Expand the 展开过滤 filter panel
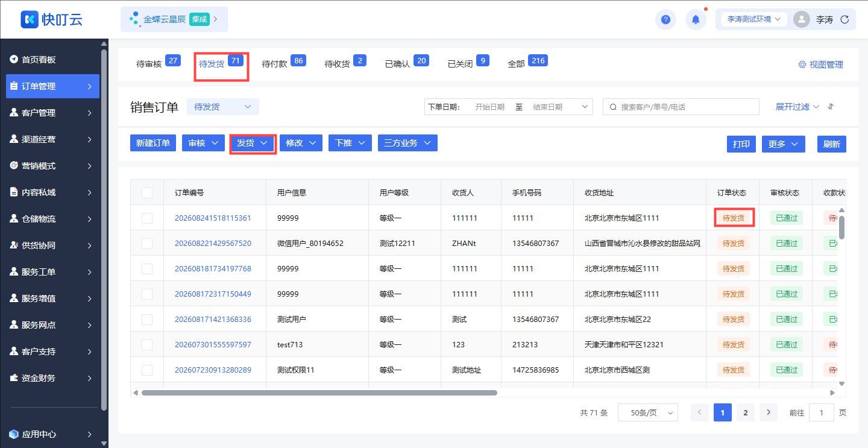 point(797,107)
